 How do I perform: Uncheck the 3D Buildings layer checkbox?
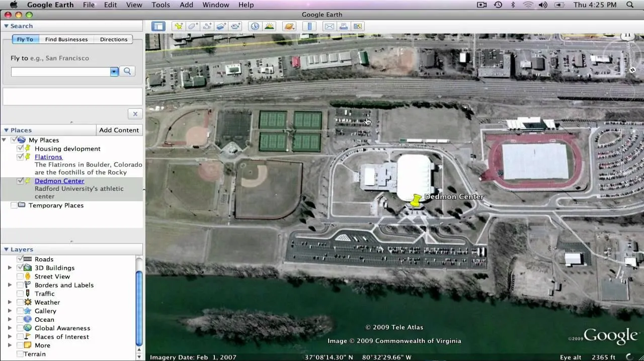coord(20,268)
